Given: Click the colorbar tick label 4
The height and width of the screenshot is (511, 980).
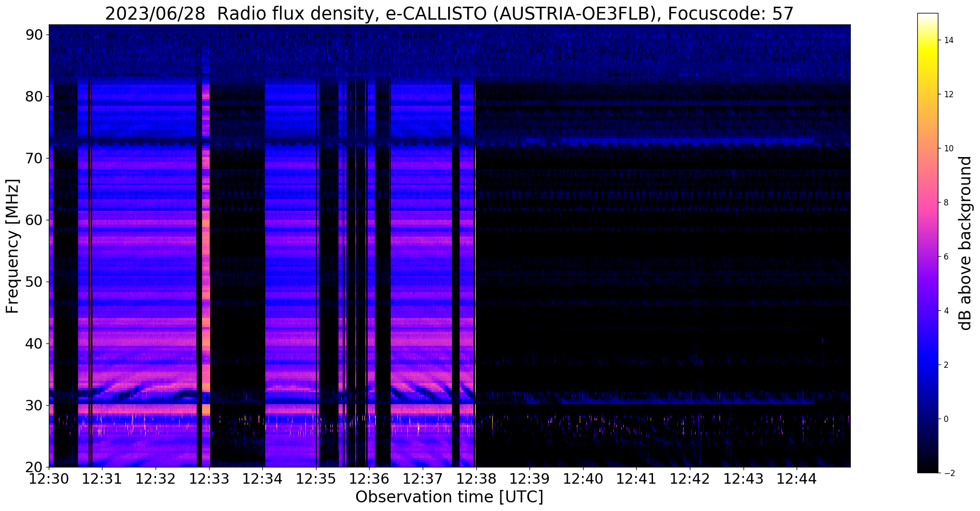Looking at the screenshot, I should [x=946, y=311].
